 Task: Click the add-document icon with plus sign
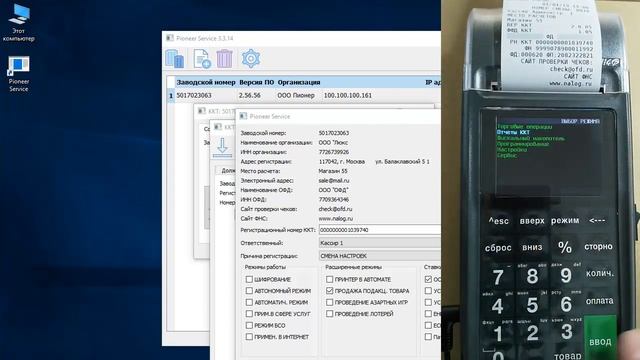pyautogui.click(x=202, y=59)
